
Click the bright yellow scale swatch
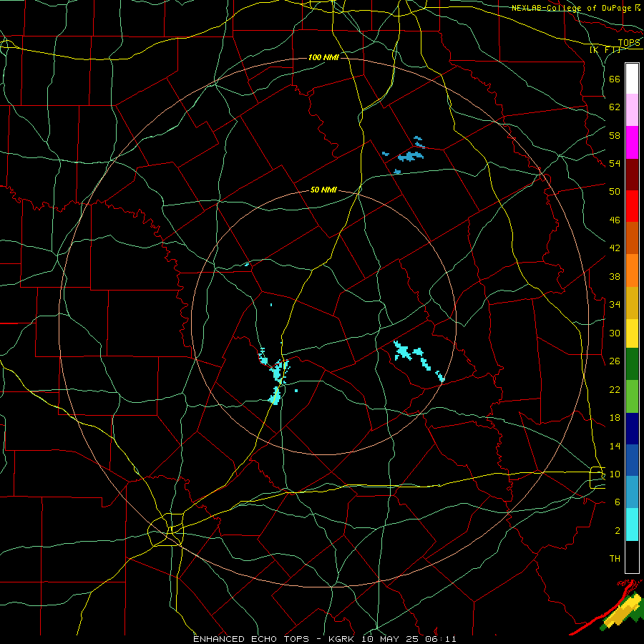pos(632,333)
